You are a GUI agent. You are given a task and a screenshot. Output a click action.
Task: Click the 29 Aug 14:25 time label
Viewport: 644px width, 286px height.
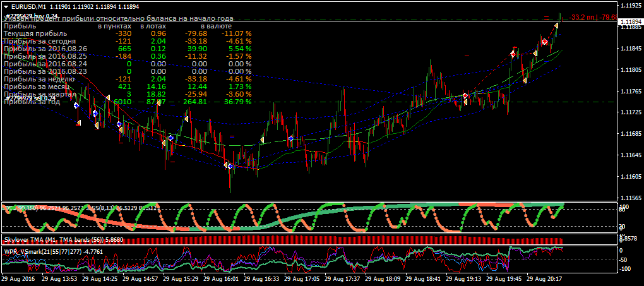pos(99,278)
